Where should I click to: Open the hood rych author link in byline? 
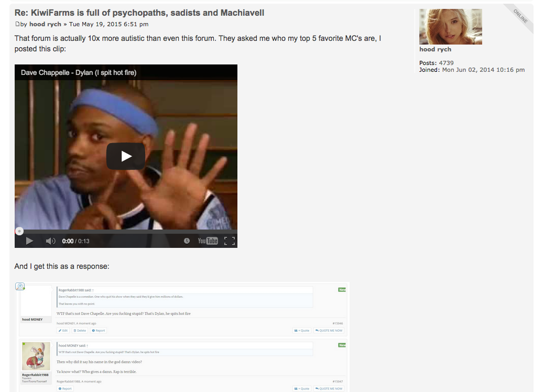(45, 24)
